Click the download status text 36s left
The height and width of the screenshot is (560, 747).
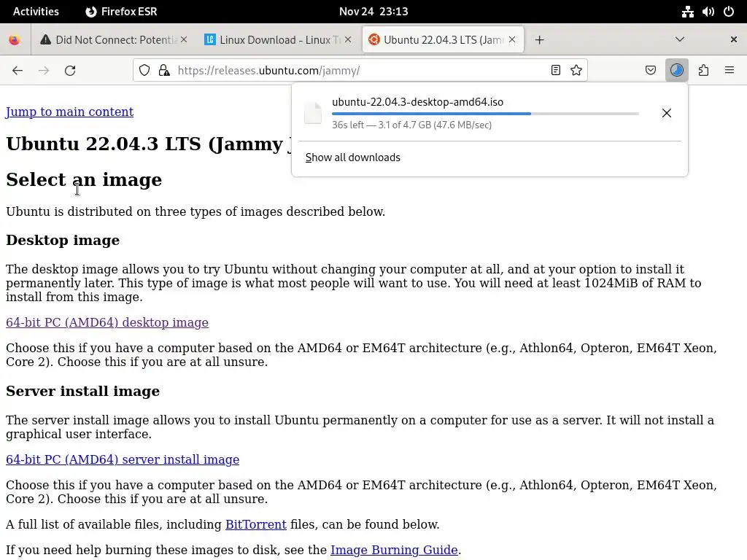411,125
